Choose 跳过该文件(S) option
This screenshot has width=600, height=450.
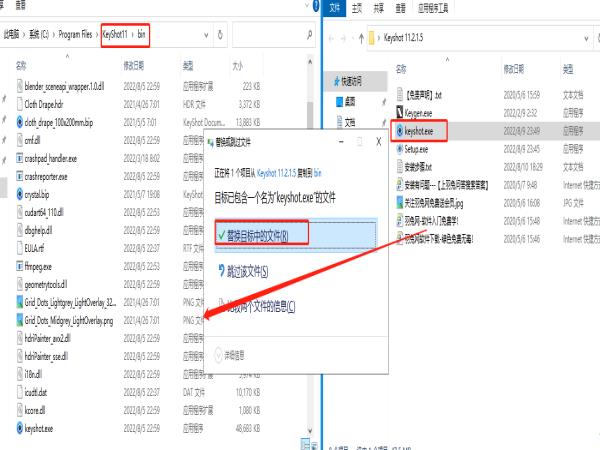[243, 271]
